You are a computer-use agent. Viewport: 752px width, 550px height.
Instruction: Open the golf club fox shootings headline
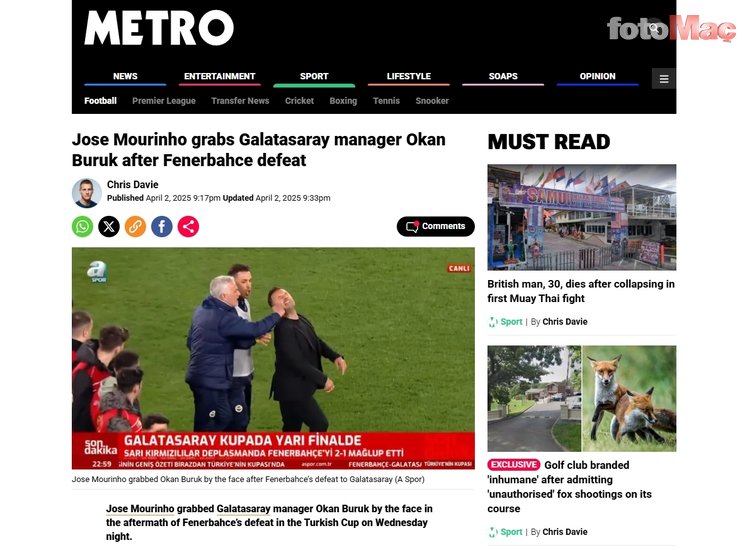(x=570, y=487)
